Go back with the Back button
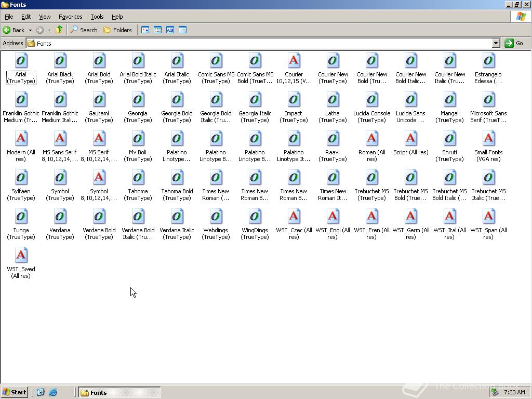The image size is (532, 399). pos(14,30)
